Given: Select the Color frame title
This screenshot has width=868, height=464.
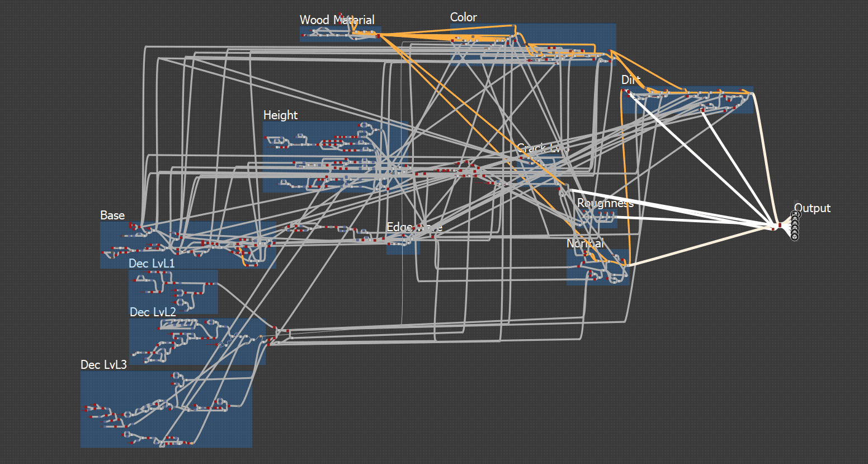Looking at the screenshot, I should (x=464, y=17).
